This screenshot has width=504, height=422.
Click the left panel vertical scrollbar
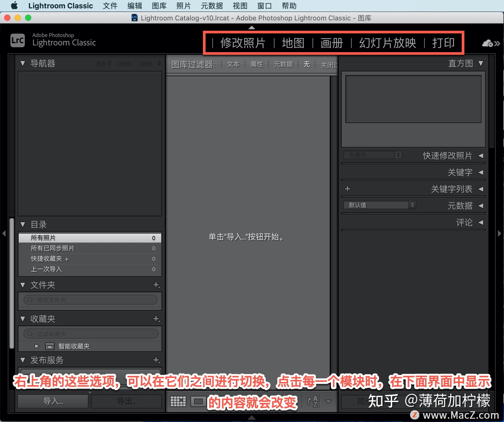(12, 283)
